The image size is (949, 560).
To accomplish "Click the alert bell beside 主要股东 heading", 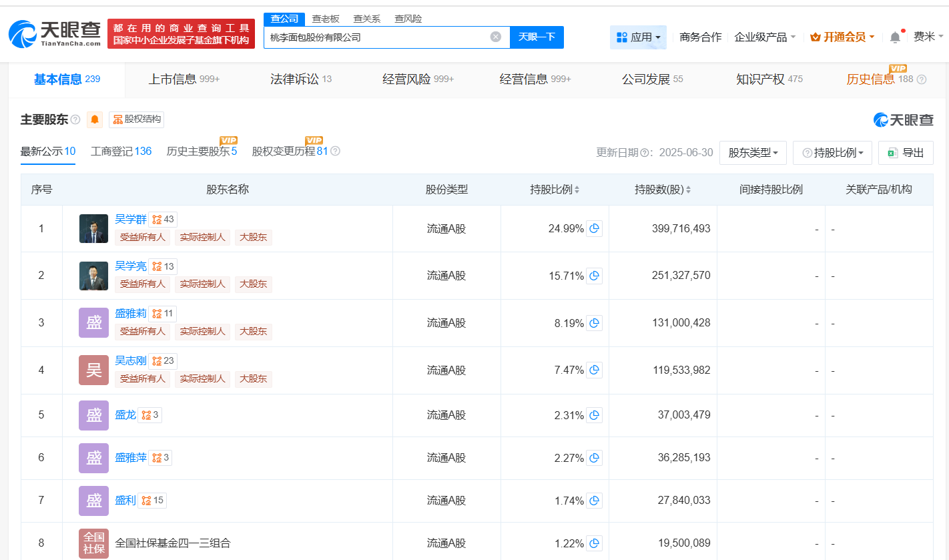I will coord(93,119).
